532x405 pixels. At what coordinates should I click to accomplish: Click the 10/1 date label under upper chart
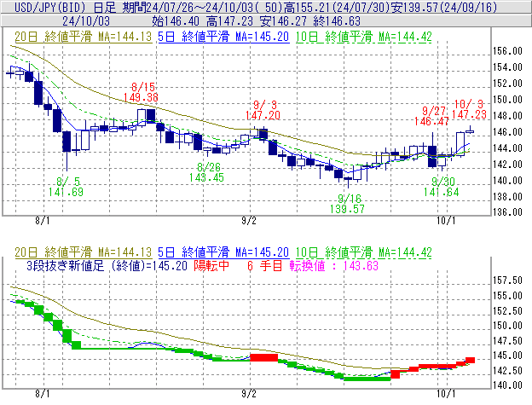446,221
